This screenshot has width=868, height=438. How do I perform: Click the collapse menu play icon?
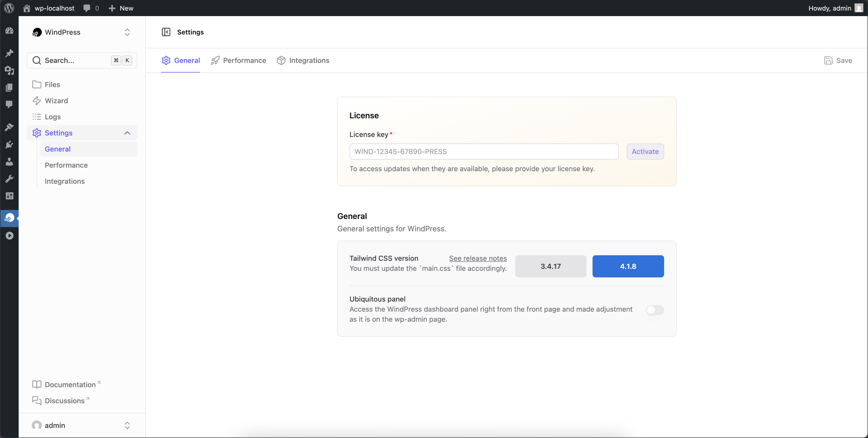tap(9, 236)
